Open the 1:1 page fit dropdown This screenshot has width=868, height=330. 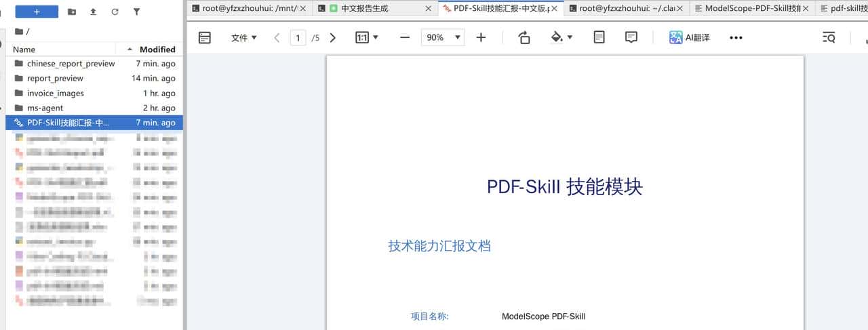[x=367, y=38]
